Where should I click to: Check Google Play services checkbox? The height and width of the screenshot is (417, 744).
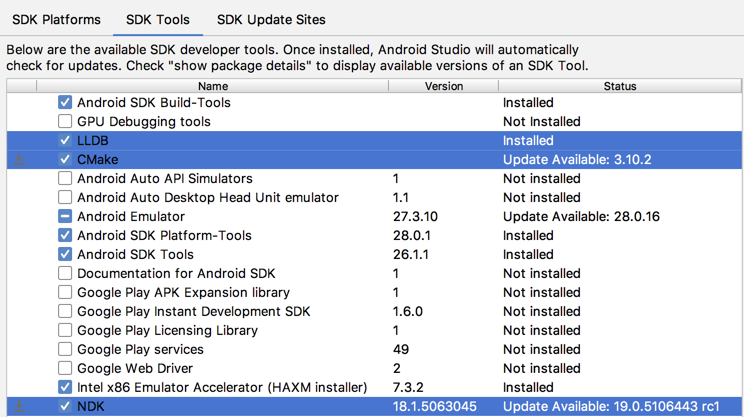[x=65, y=350]
